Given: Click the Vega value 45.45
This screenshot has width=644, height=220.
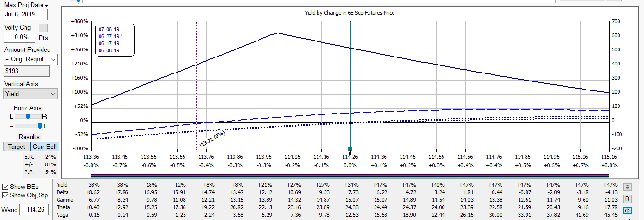Looking at the screenshot, I should [610, 215].
